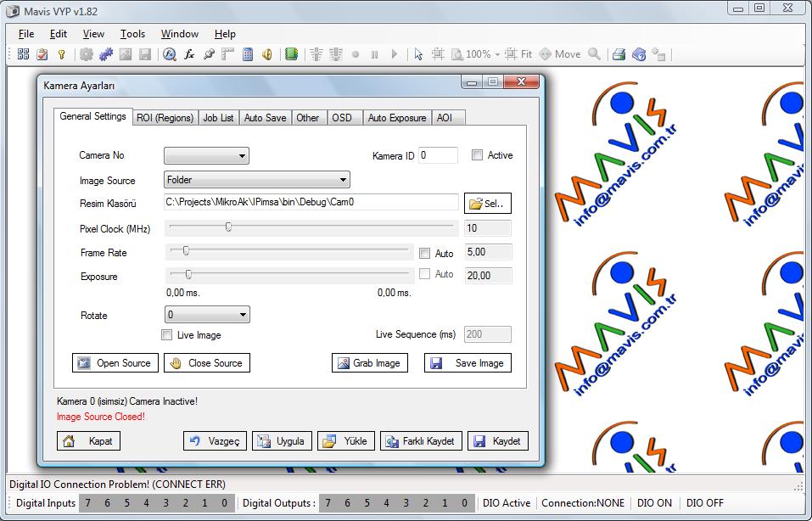Click the Farklı Kaydet button

coord(421,440)
